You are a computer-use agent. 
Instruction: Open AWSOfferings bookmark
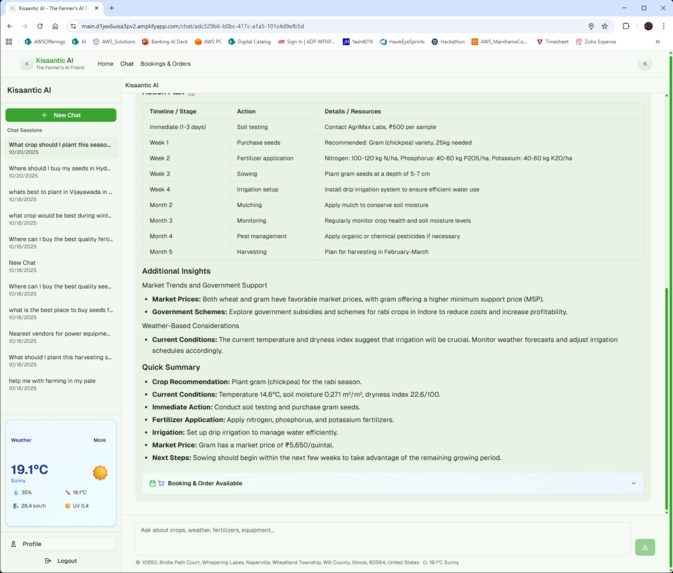(45, 42)
